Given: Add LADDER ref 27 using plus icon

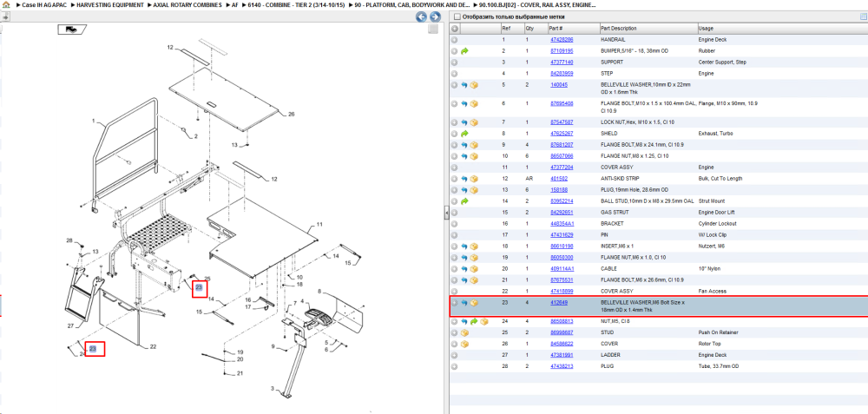Looking at the screenshot, I should (x=455, y=355).
